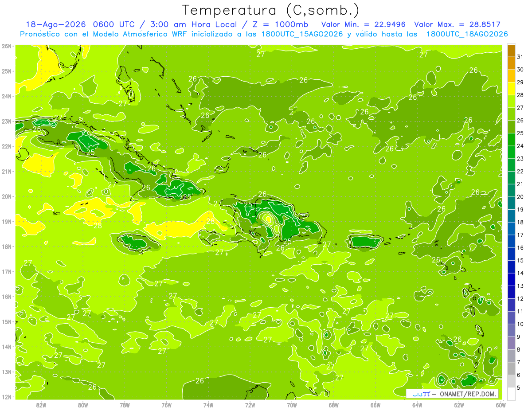532x411 pixels.
Task: Click the white swatch at bottom of color scale
Action: pyautogui.click(x=511, y=394)
